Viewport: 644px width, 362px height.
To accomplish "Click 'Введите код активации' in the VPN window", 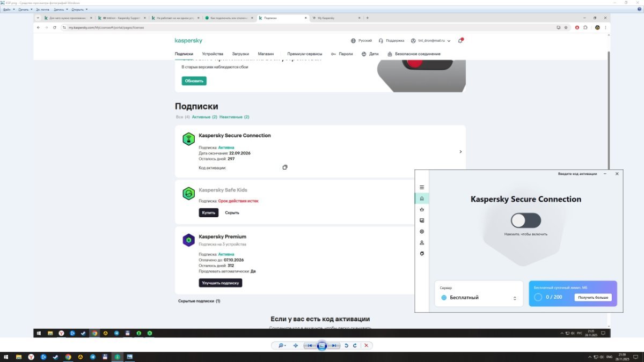I will (x=577, y=174).
